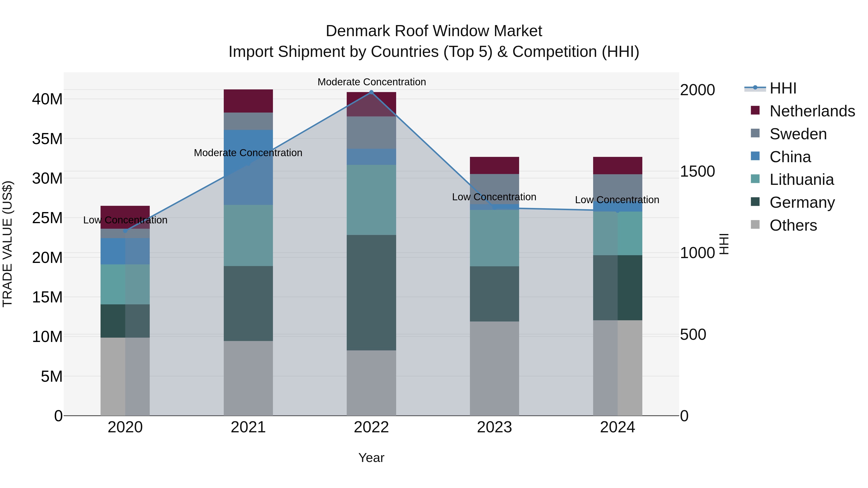Toggle the Germany legend entry
Viewport: 868px width, 488px height.
[793, 202]
